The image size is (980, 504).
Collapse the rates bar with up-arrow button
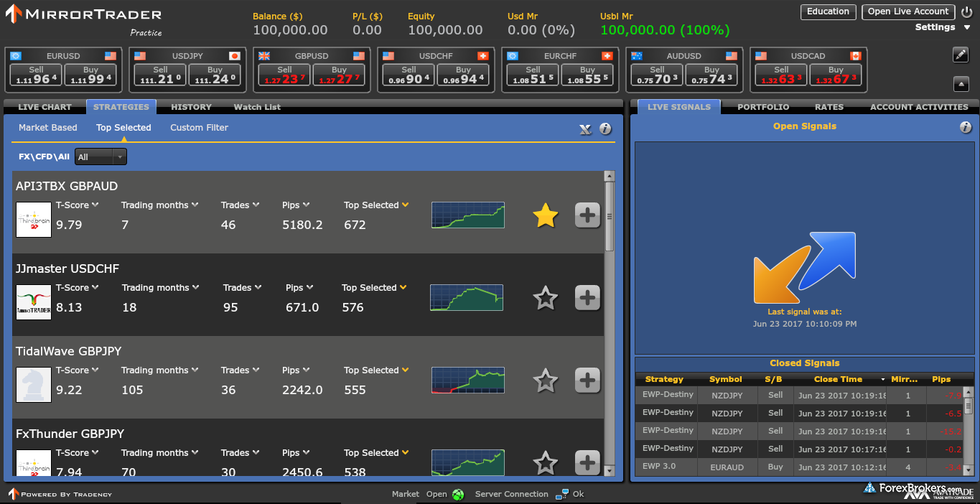(961, 84)
